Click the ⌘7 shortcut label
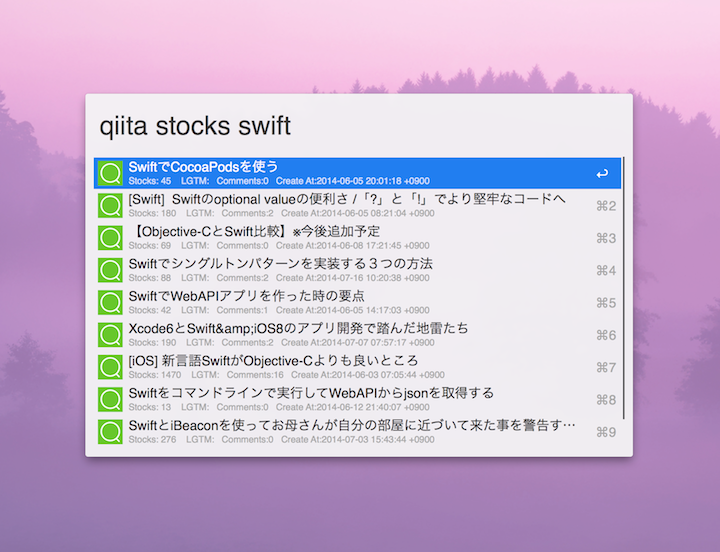This screenshot has width=720, height=552. point(606,367)
